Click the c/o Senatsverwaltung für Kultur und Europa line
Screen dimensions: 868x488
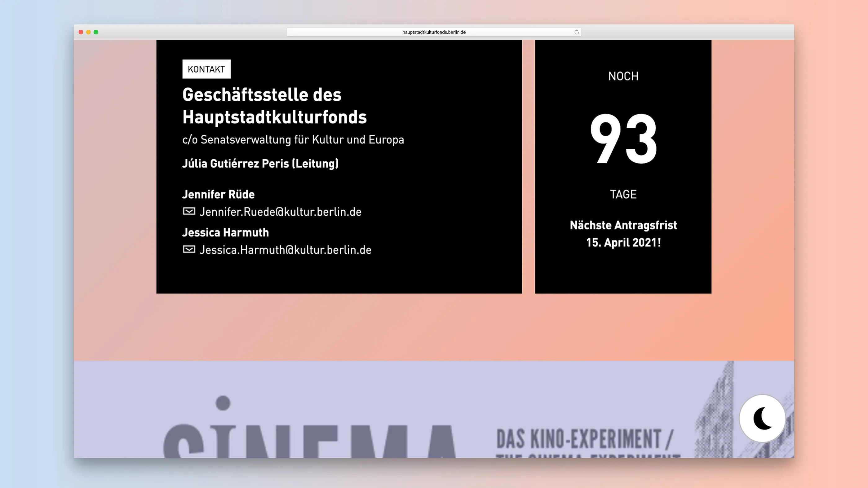(x=293, y=140)
